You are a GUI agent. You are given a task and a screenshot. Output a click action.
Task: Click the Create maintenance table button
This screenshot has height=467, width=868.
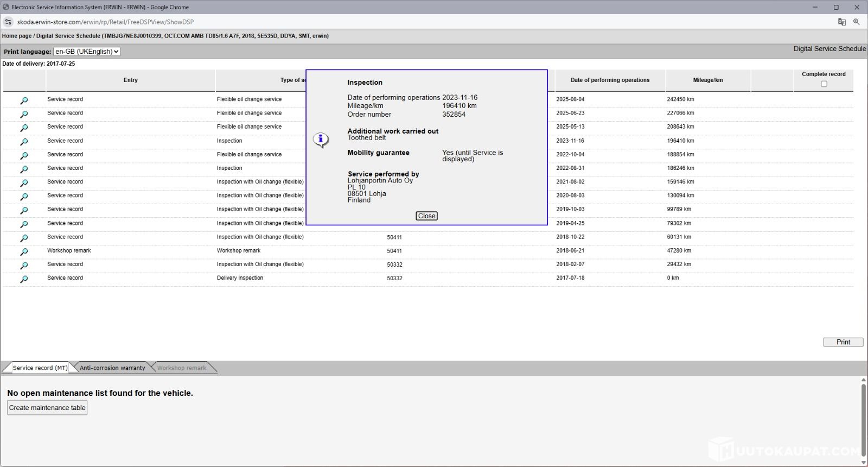pyautogui.click(x=47, y=408)
